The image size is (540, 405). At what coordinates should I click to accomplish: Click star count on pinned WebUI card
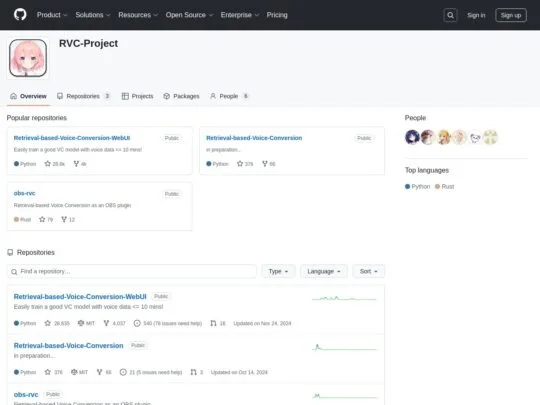[x=54, y=164]
